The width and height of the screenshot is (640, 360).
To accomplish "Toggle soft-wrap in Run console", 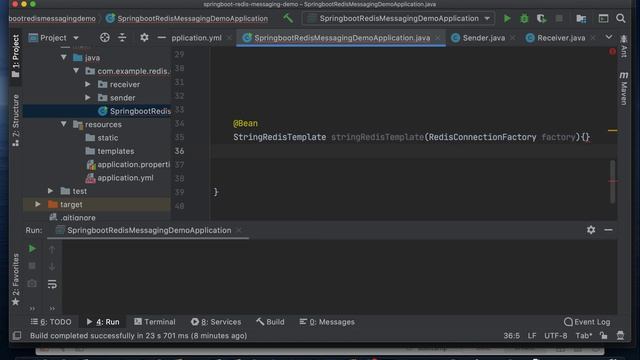I will pos(52,284).
